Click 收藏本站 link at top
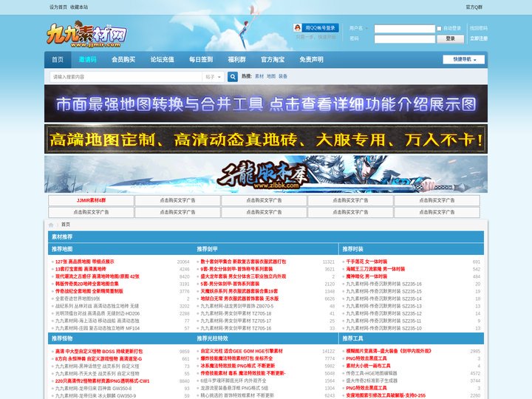Viewport: 532px width, 399px height. pos(79,7)
